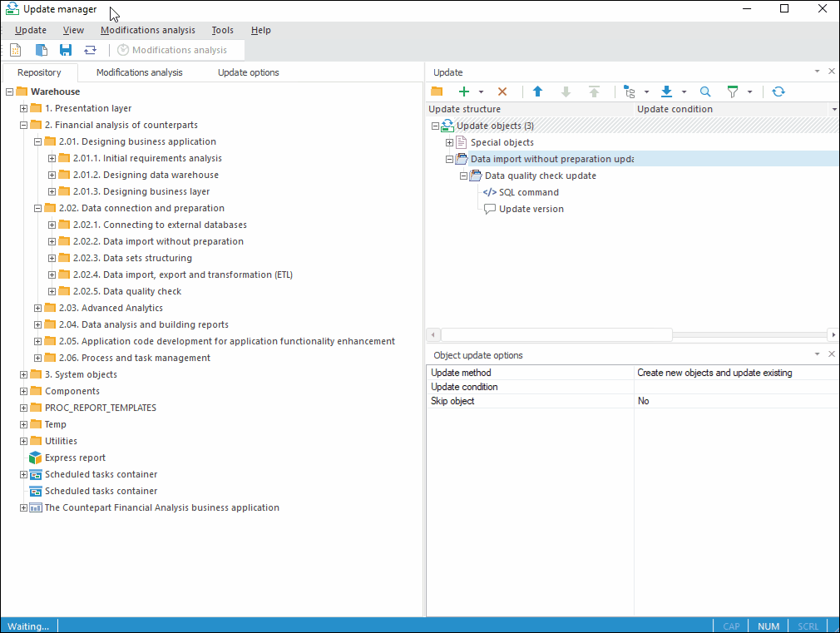Click the magnifier search icon in Update toolbar
Viewport: 840px width, 633px height.
705,91
